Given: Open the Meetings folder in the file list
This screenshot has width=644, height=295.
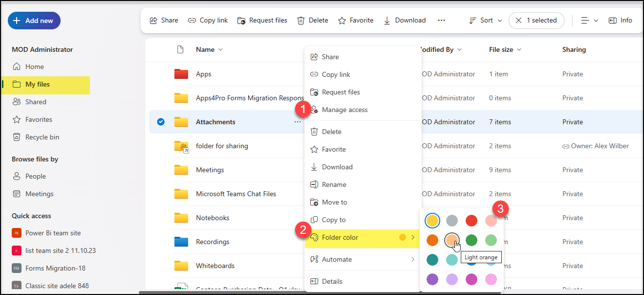Looking at the screenshot, I should 210,170.
